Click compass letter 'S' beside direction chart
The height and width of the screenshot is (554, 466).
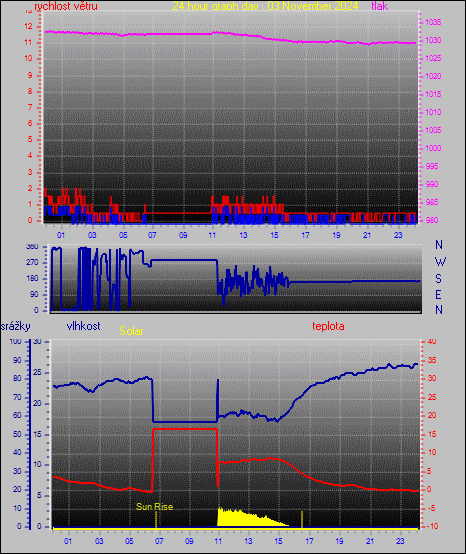click(x=438, y=279)
